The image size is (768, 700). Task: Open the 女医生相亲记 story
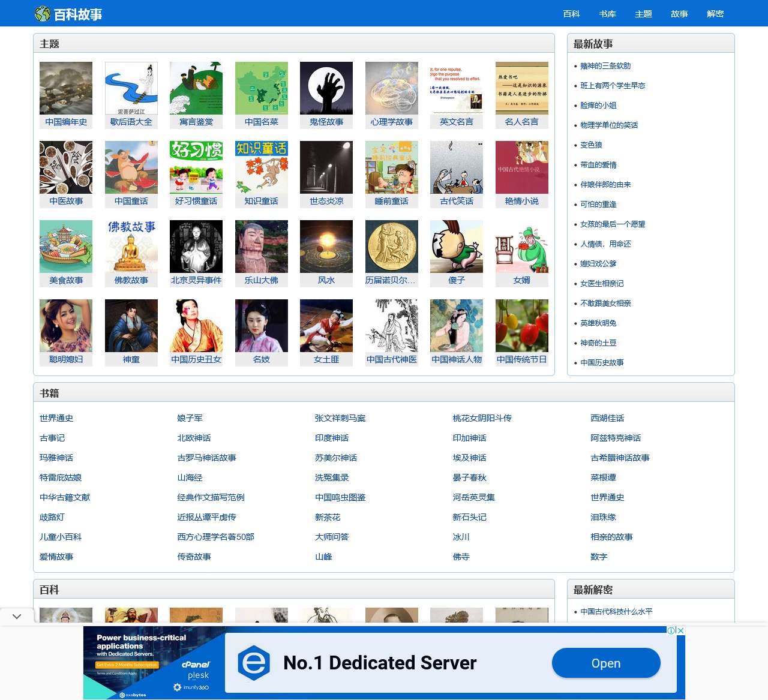click(602, 284)
